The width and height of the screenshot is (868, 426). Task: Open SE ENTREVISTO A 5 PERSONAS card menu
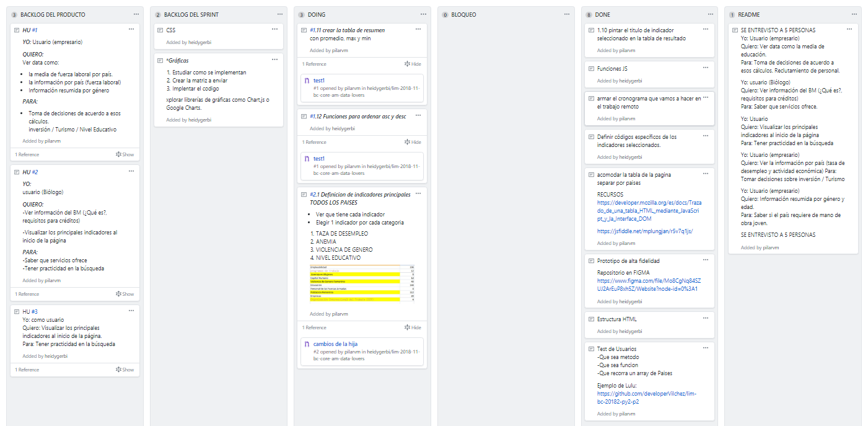(x=849, y=29)
